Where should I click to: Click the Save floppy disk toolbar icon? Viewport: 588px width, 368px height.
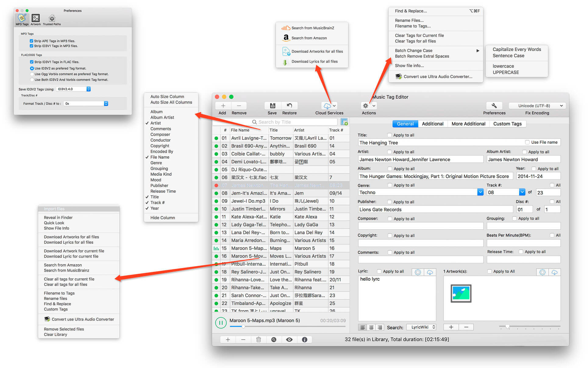tap(272, 106)
